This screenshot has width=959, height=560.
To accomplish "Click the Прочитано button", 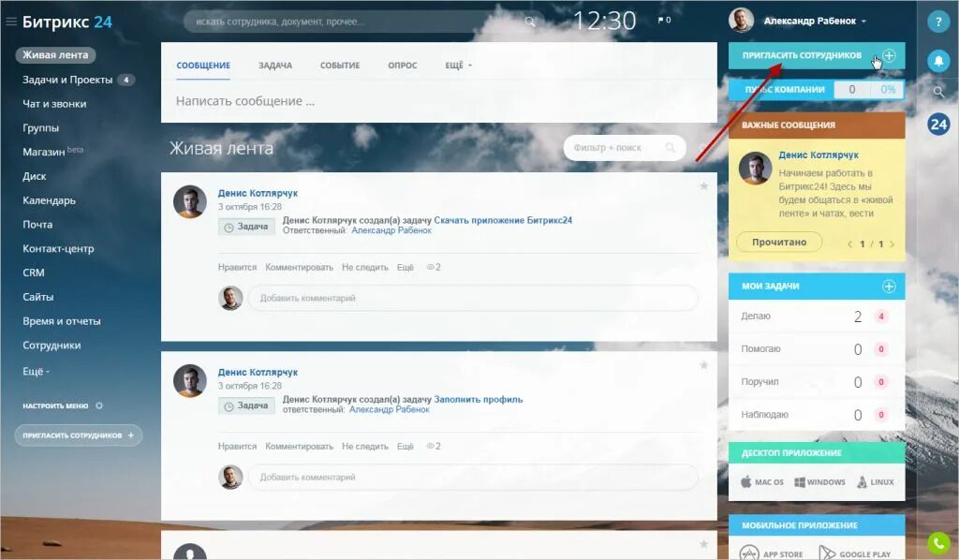I will tap(779, 243).
